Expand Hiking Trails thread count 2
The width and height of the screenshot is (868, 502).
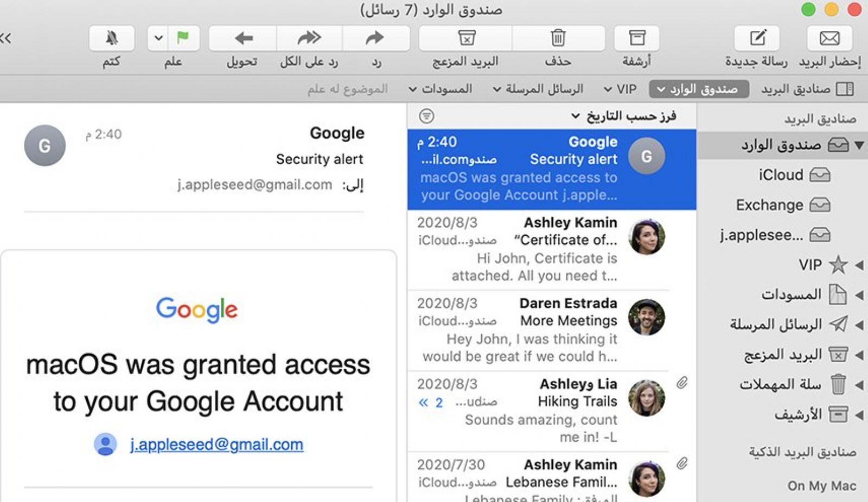click(431, 402)
